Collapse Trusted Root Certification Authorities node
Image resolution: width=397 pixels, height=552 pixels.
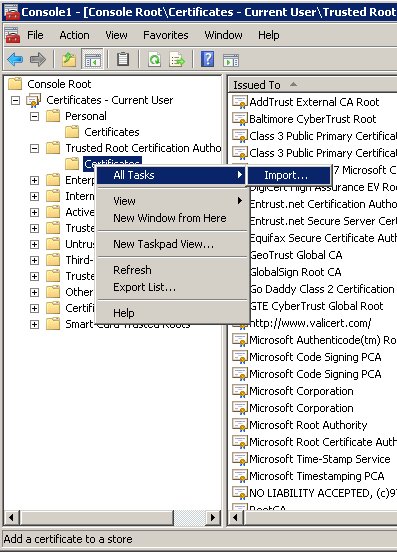(x=34, y=148)
